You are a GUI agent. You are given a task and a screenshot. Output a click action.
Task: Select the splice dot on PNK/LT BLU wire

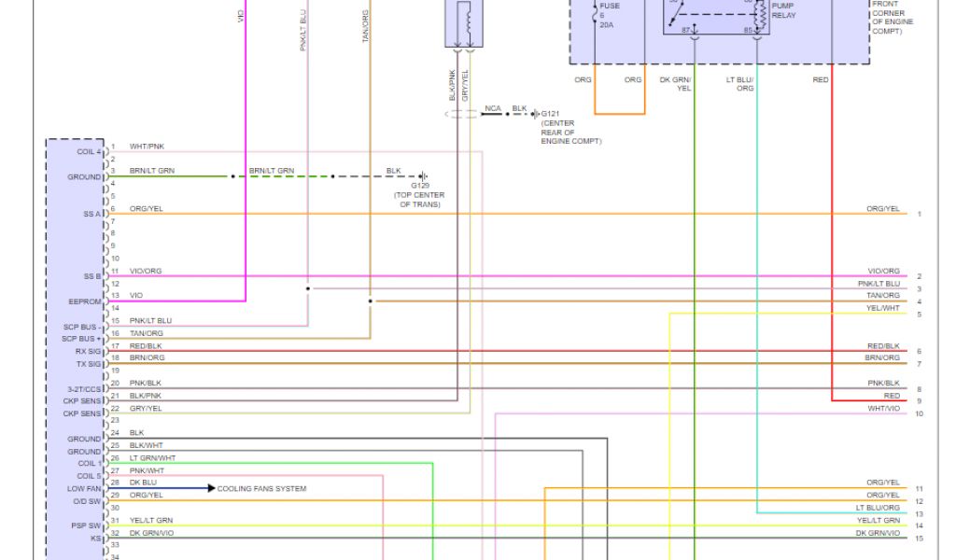(308, 289)
